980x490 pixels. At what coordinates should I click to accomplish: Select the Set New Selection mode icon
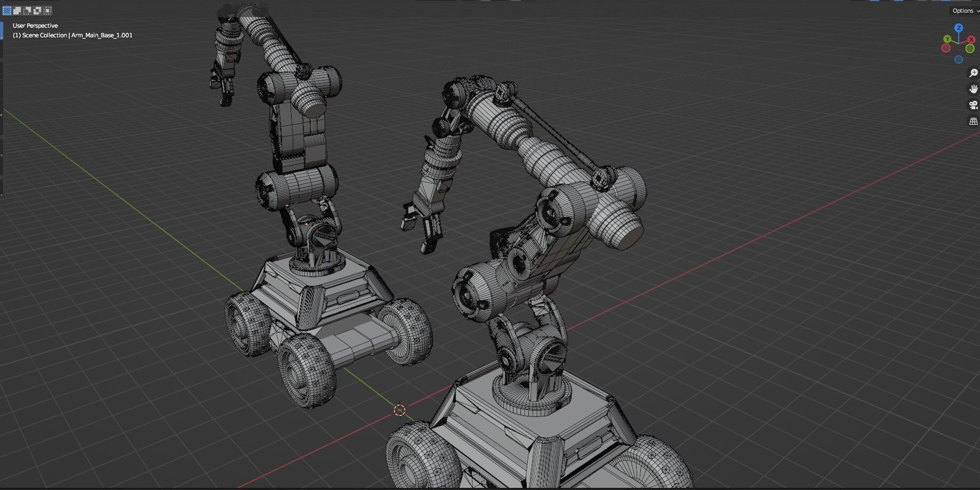[7, 11]
